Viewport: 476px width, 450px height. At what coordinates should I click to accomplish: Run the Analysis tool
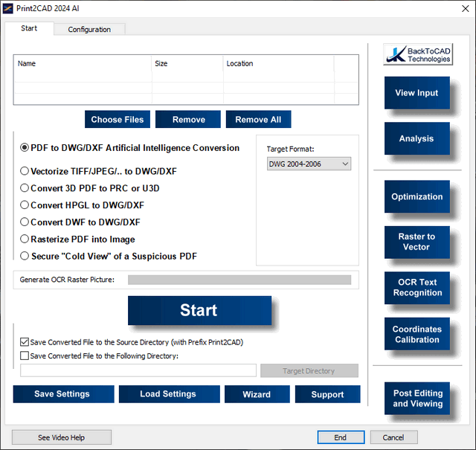(x=416, y=138)
